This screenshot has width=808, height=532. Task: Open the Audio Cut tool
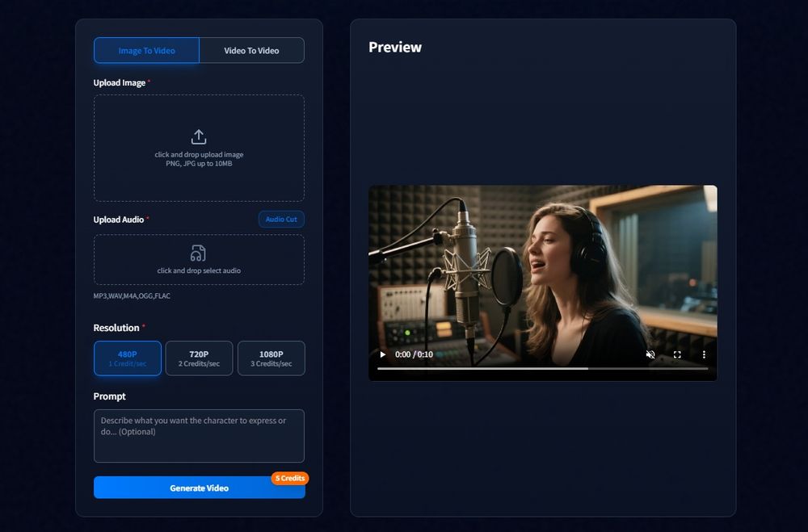(x=281, y=219)
